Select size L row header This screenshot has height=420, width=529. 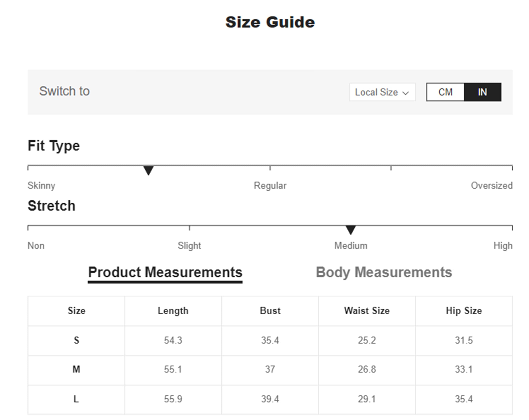pos(76,399)
